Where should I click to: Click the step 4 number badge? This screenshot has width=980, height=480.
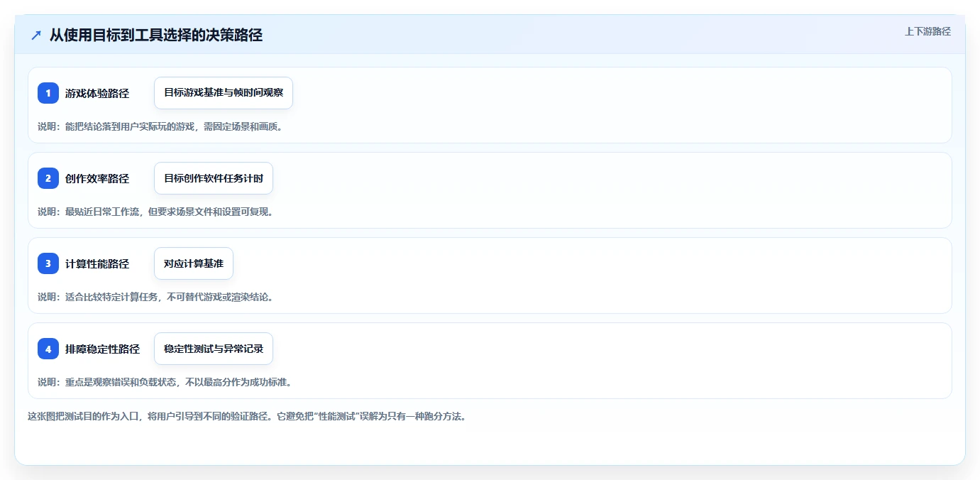[x=48, y=349]
